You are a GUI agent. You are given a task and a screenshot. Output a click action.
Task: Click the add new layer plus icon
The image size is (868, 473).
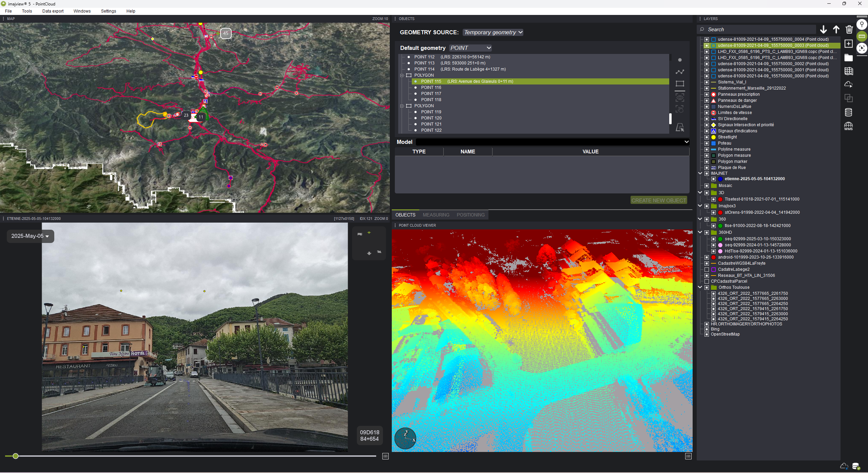click(x=848, y=43)
